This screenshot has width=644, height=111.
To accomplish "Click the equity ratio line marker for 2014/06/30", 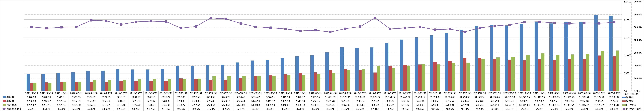I will pyautogui.click(x=211, y=18).
